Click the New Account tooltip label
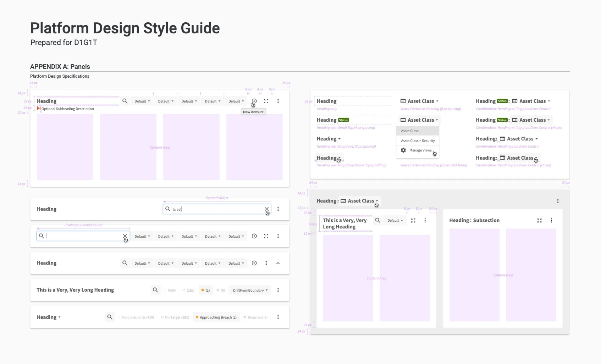 [253, 112]
